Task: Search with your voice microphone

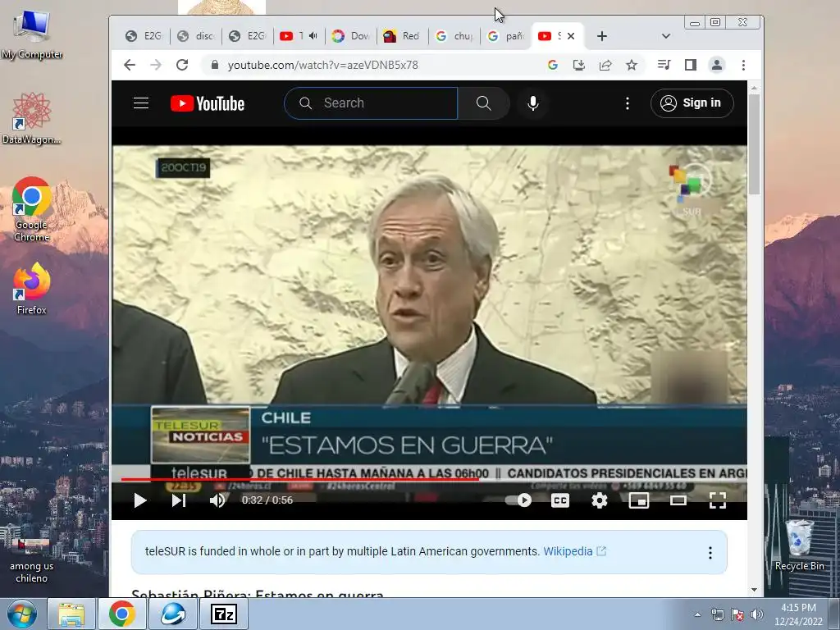Action: point(532,103)
